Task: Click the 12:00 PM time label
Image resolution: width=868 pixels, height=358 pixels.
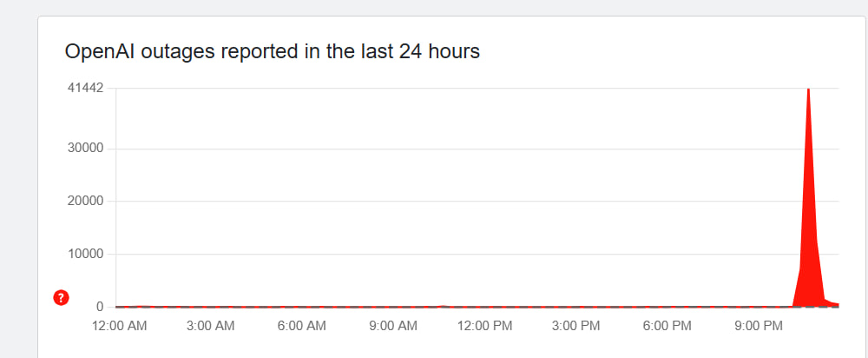Action: coord(484,327)
